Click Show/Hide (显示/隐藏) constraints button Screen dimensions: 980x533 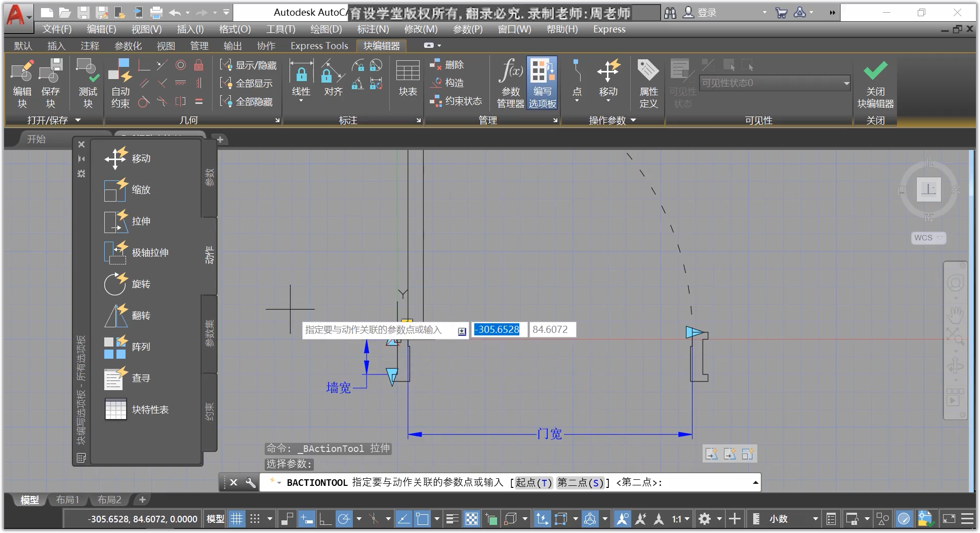(x=249, y=65)
